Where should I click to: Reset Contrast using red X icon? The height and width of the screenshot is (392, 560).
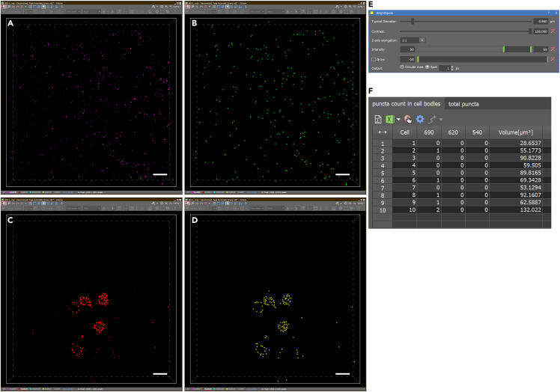pos(553,31)
